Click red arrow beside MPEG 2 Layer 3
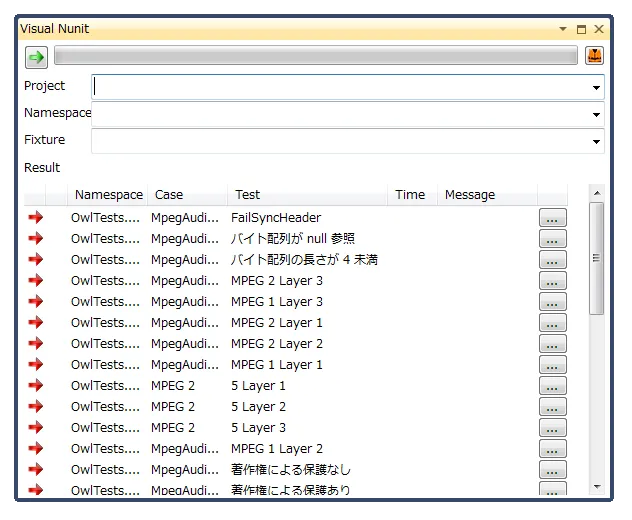This screenshot has height=520, width=632. 36,280
